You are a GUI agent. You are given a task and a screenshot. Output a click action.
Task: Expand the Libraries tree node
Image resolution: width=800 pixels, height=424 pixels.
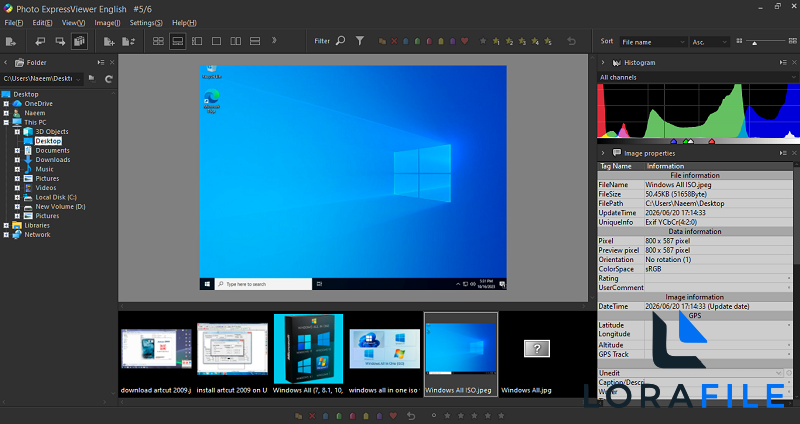tap(6, 226)
